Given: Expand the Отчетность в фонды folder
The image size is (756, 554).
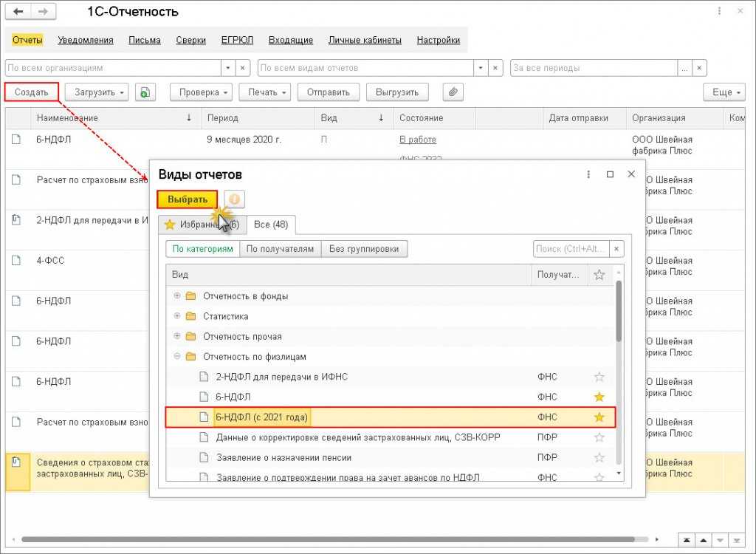Looking at the screenshot, I should [x=177, y=296].
